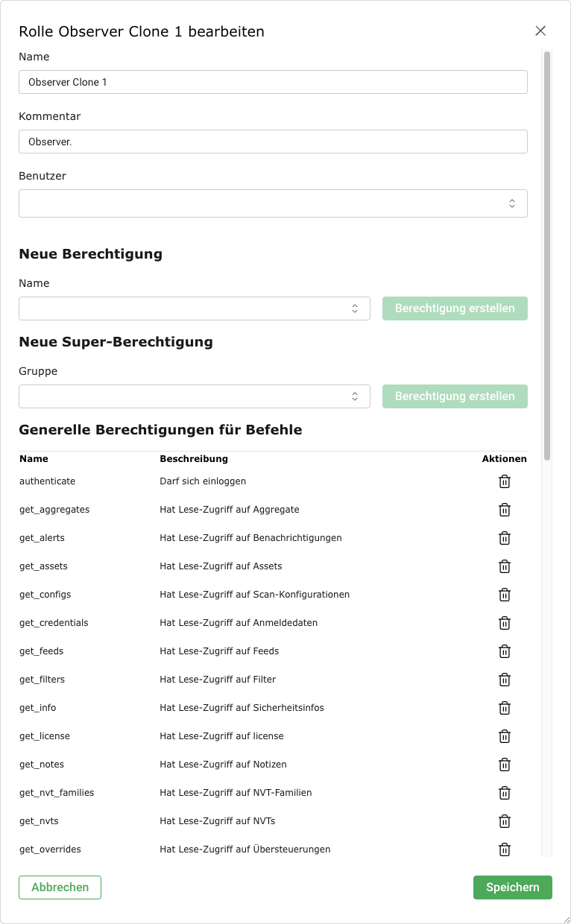Click the Abbrechen button

pyautogui.click(x=60, y=887)
